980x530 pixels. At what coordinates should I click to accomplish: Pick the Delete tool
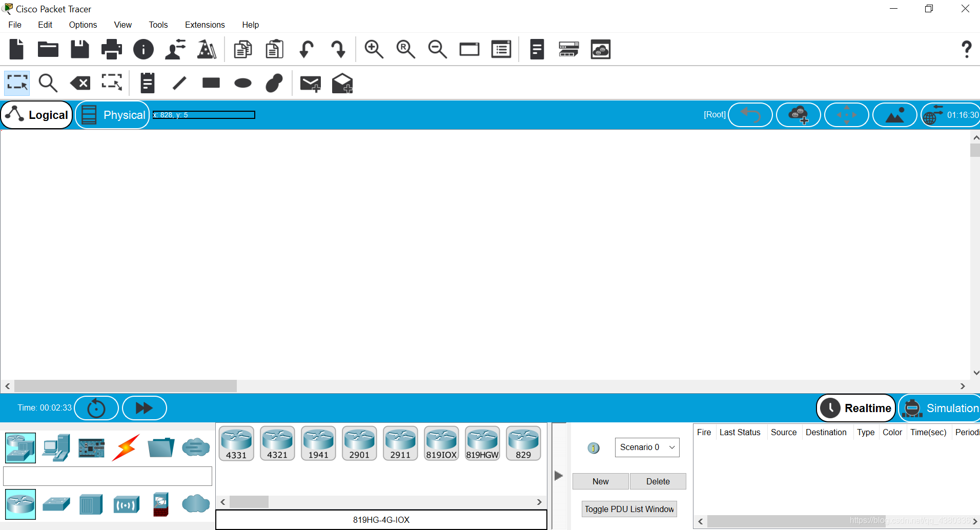coord(80,83)
